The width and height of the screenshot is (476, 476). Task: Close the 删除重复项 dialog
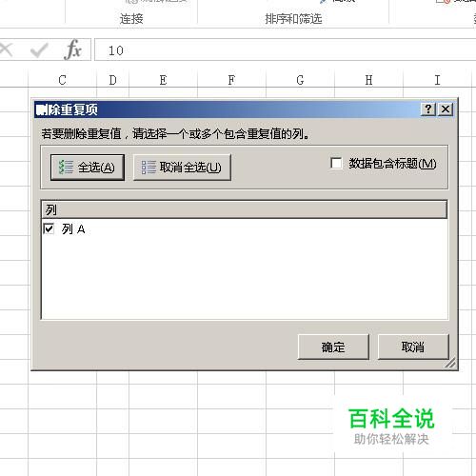(x=446, y=109)
